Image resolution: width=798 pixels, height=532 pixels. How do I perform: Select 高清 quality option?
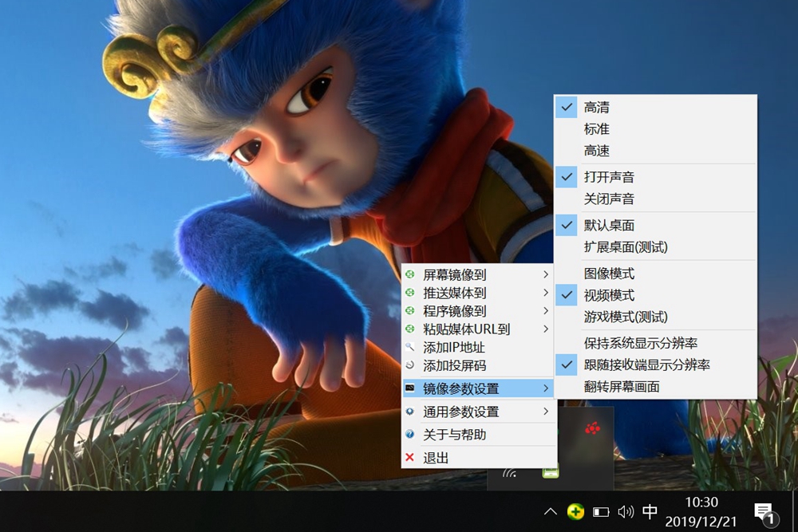655,108
